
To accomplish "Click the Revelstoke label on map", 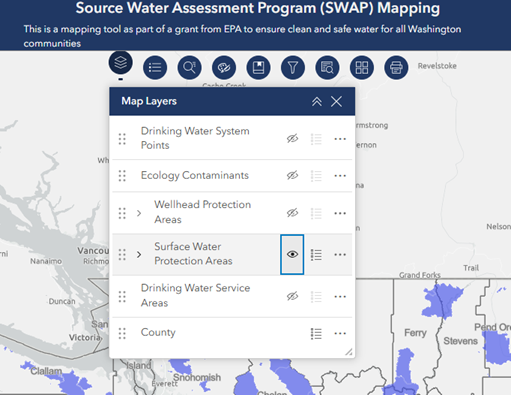I will coord(437,66).
